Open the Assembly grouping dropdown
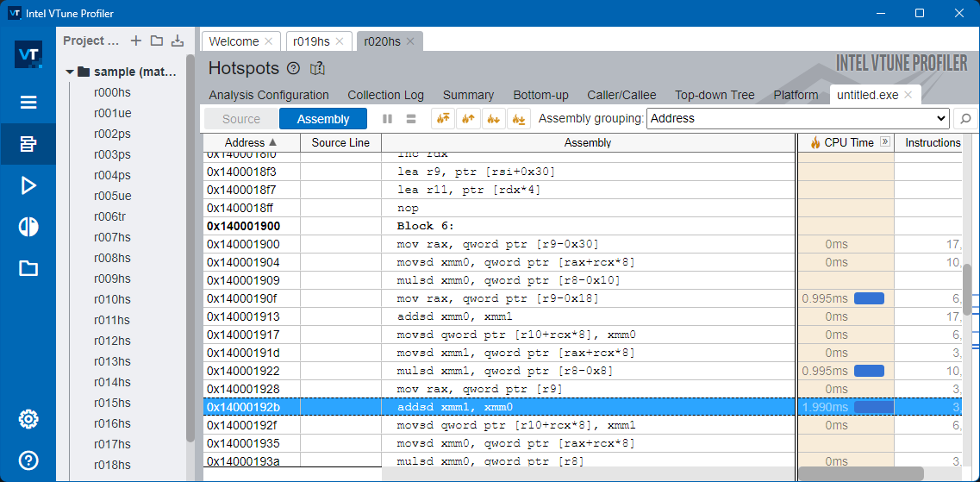The width and height of the screenshot is (980, 482). pyautogui.click(x=797, y=118)
